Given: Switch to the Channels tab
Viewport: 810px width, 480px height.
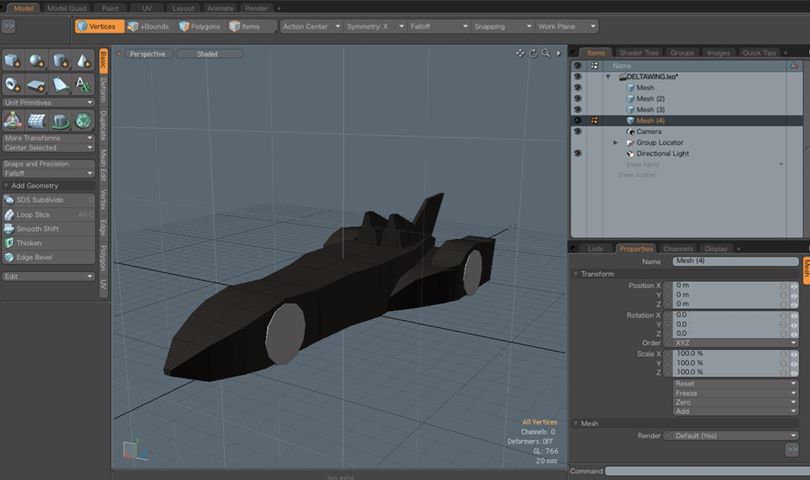Looking at the screenshot, I should [678, 249].
